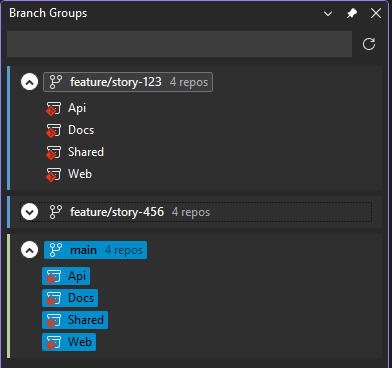Click Docs repo icon under main
This screenshot has height=368, width=392.
point(53,299)
